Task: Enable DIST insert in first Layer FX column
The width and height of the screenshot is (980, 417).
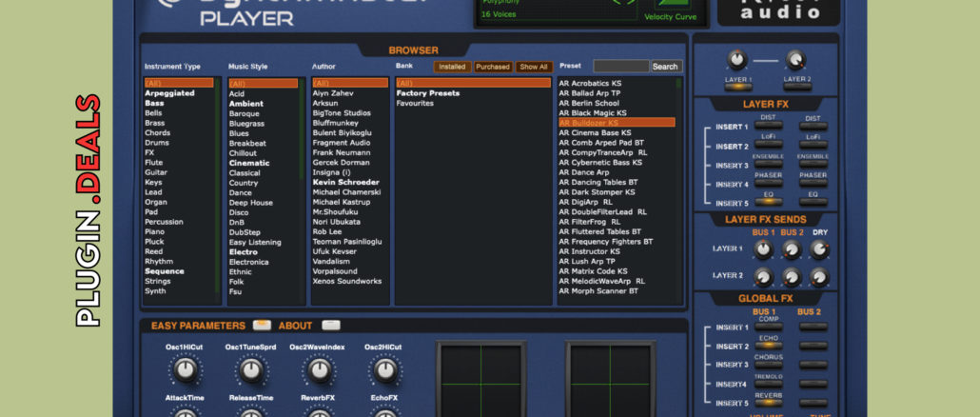Action: click(x=768, y=127)
